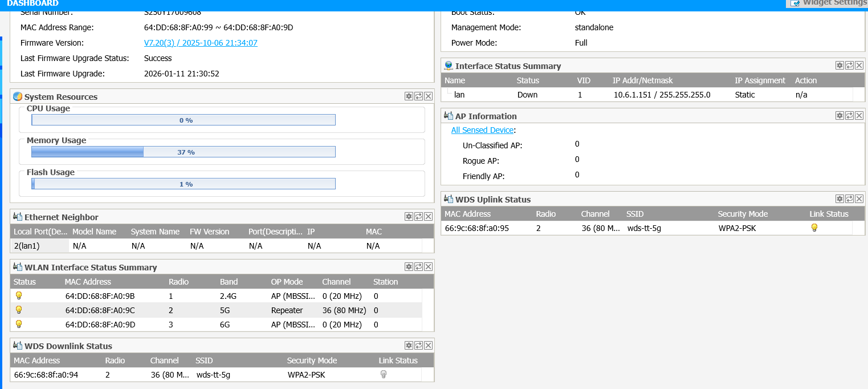Viewport: 868px width, 389px height.
Task: Open the firmware version V7.20(3) link
Action: (x=201, y=43)
